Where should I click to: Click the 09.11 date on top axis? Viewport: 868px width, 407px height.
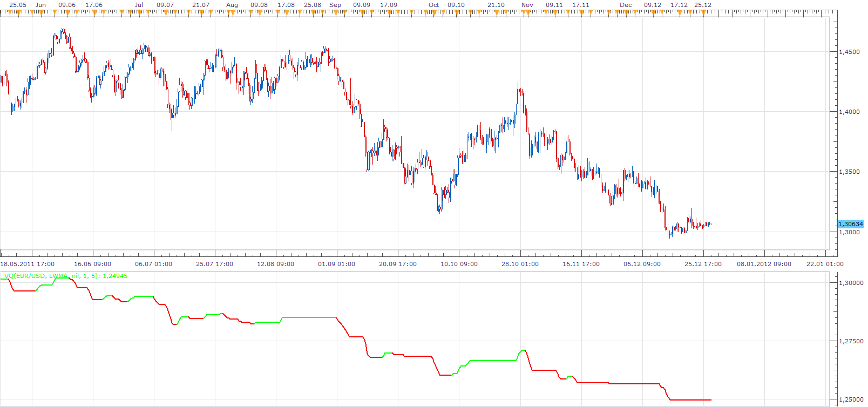[x=554, y=5]
